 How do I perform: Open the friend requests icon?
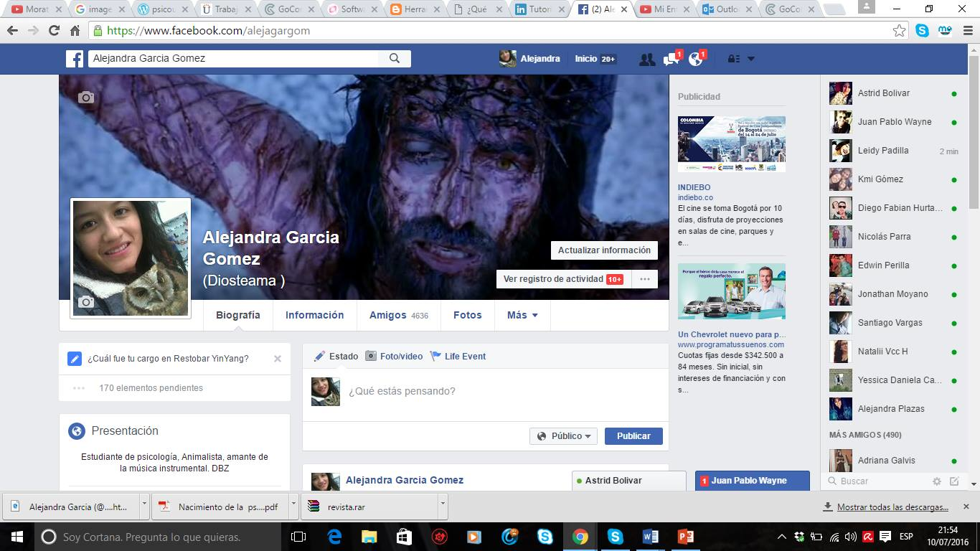click(646, 60)
